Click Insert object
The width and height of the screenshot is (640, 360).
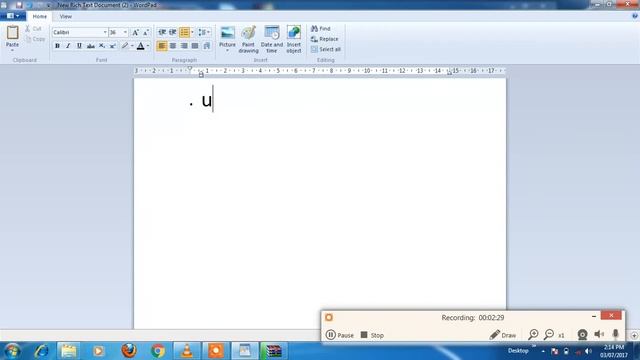pos(294,39)
